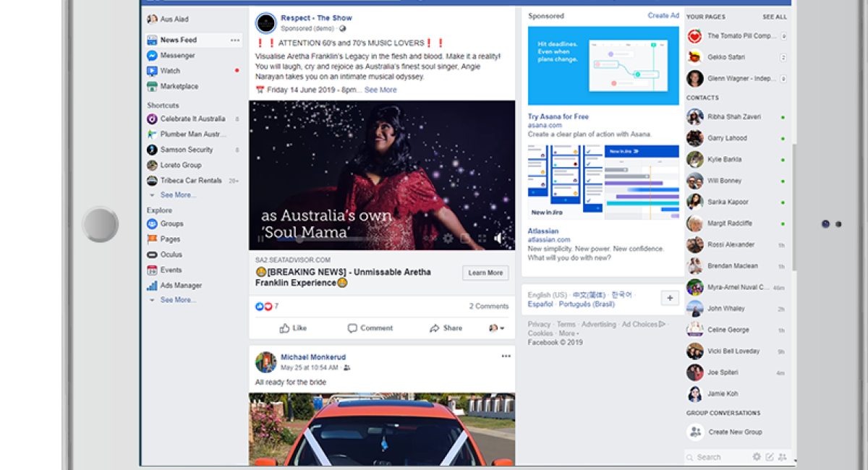Click the Comment speech bubble icon
868x470 pixels.
[352, 328]
